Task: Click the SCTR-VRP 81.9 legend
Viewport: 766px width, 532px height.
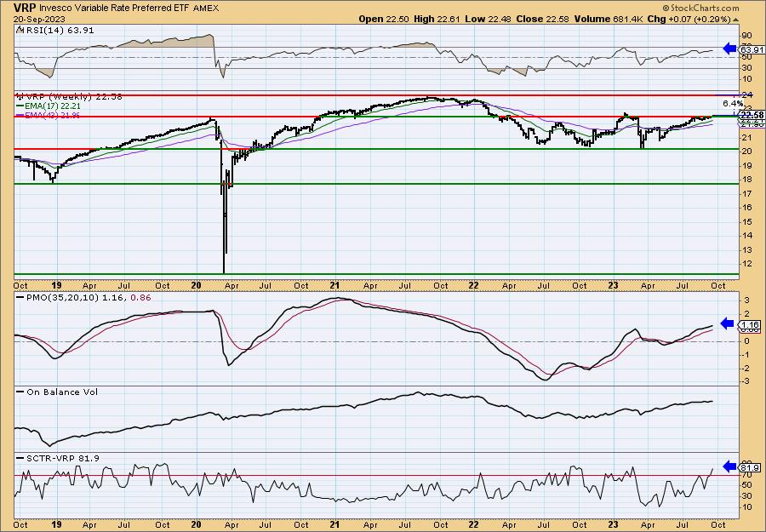Action: click(58, 458)
